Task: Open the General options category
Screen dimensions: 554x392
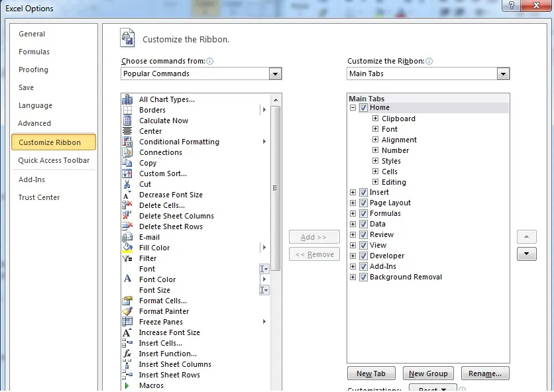Action: tap(32, 34)
